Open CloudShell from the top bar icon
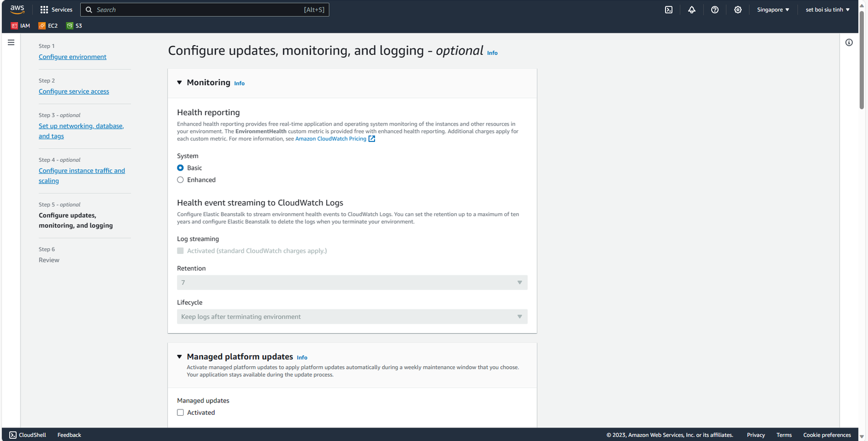This screenshot has width=868, height=441. tap(669, 9)
